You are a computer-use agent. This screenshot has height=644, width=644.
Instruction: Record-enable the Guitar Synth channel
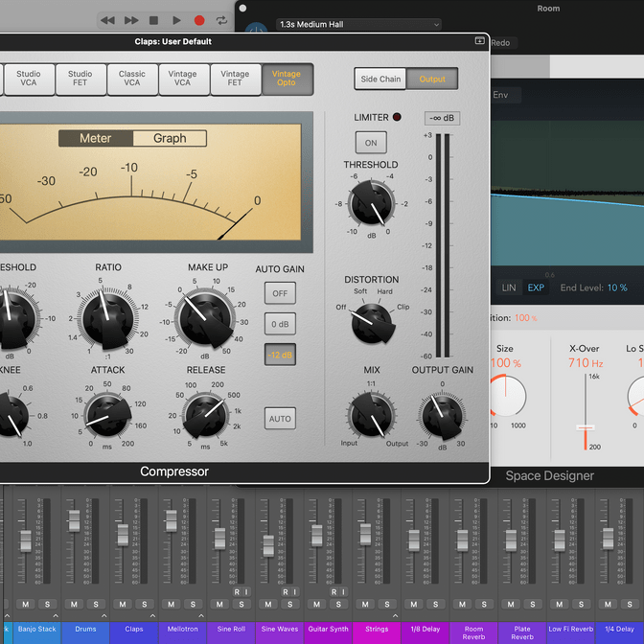coord(333,592)
